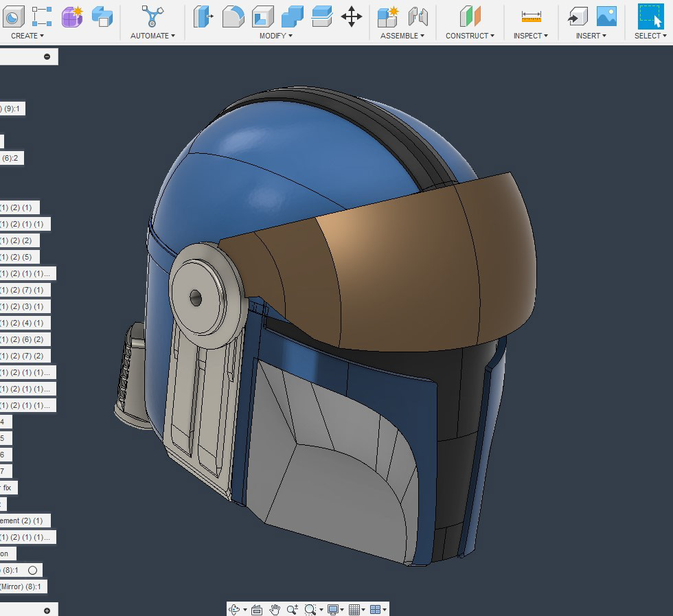Click the Create Form purple box icon

click(72, 16)
